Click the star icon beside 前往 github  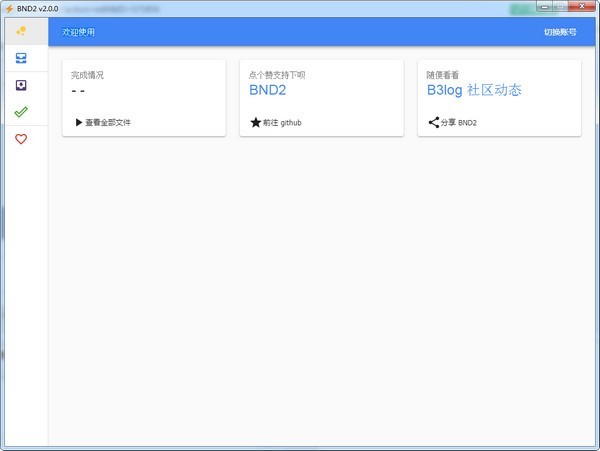pyautogui.click(x=256, y=122)
